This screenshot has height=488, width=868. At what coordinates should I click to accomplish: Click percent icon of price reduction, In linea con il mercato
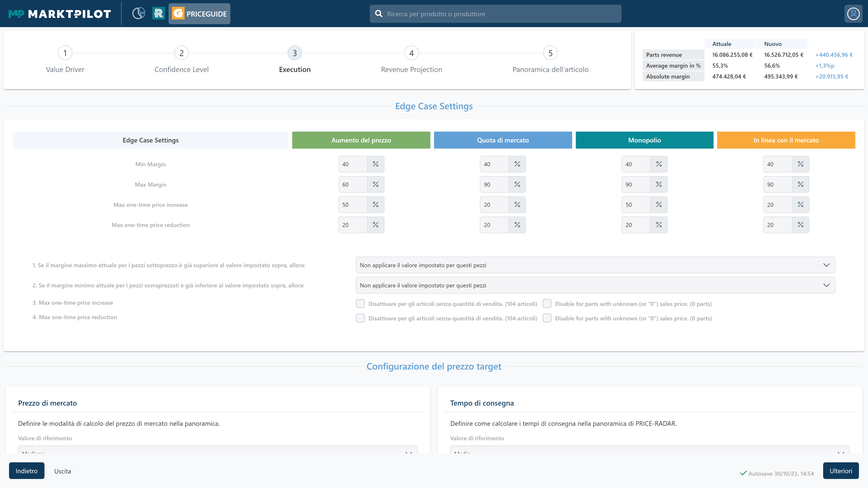[x=801, y=225]
